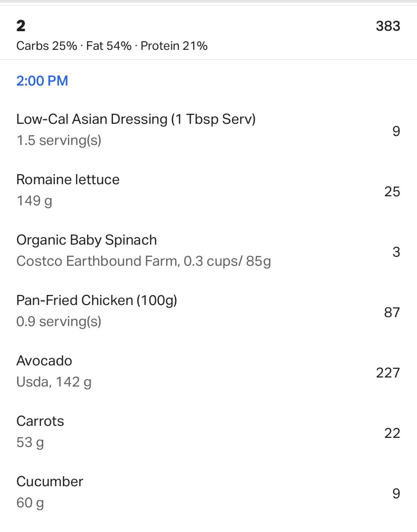Viewport: 417px width, 532px height.
Task: Select Pan-Fried Chicken (100g) entry
Action: pos(208,311)
